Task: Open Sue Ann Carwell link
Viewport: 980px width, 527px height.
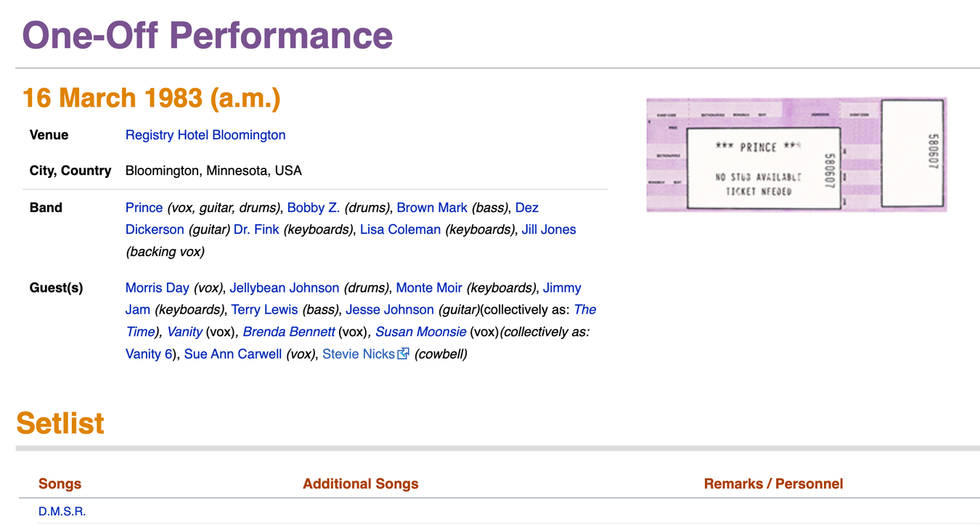Action: click(233, 354)
